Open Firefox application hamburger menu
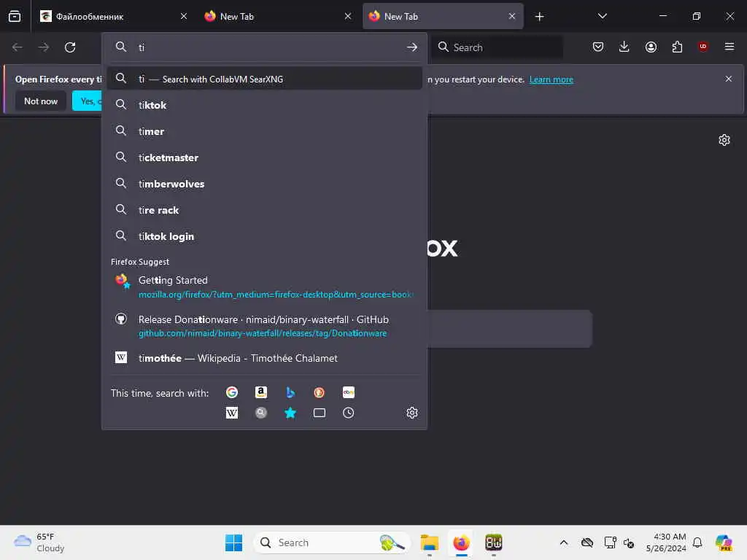The width and height of the screenshot is (747, 560). coord(729,47)
